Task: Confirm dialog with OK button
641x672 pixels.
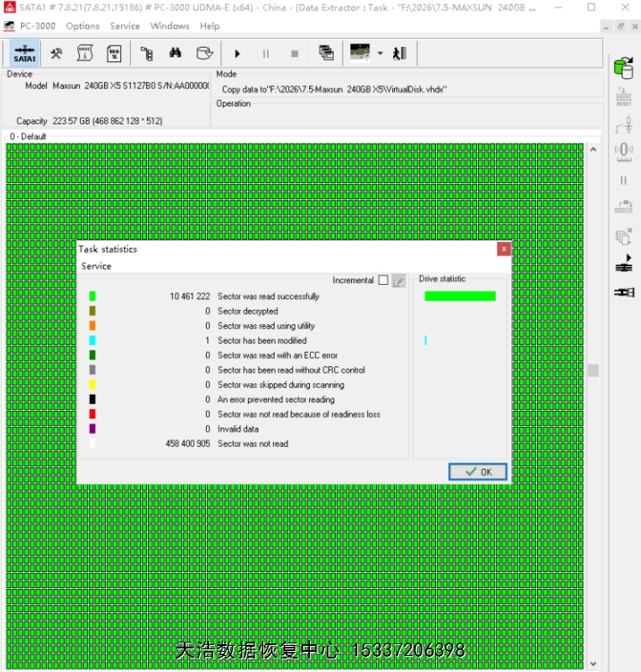Action: tap(478, 472)
